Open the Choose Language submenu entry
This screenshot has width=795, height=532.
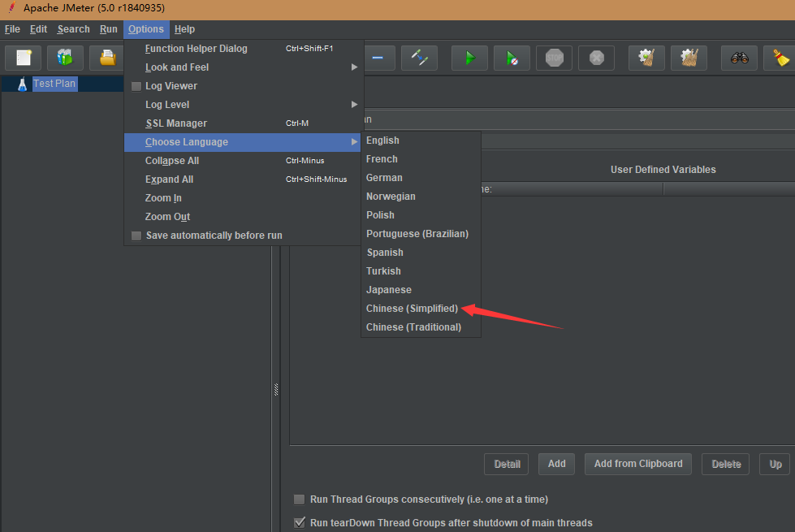click(x=244, y=142)
